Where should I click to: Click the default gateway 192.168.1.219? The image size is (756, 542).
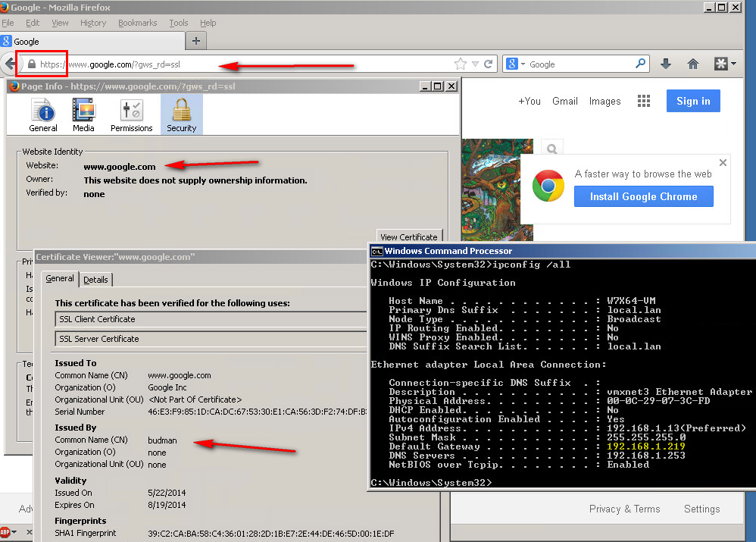[x=646, y=446]
